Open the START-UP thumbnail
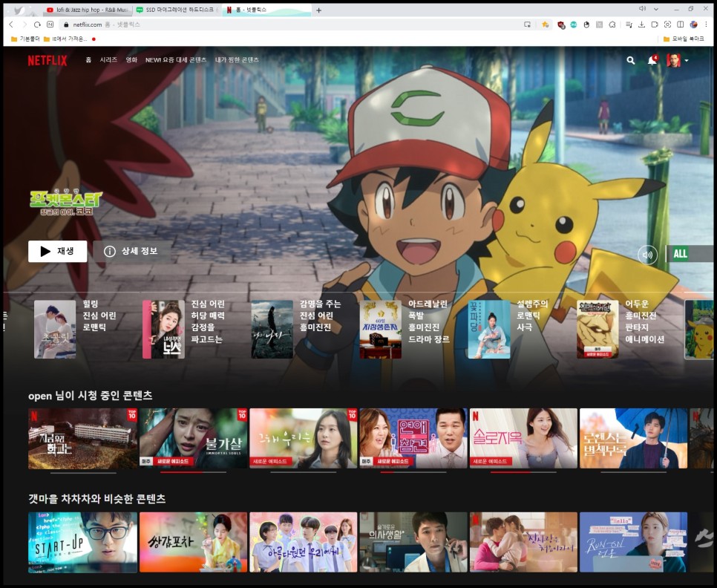 tap(83, 542)
